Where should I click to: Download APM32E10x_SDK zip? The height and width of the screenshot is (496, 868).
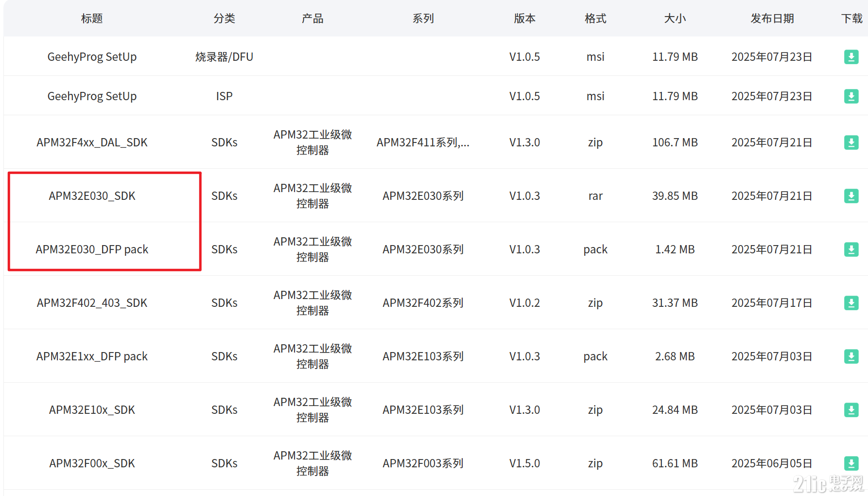[x=851, y=410]
